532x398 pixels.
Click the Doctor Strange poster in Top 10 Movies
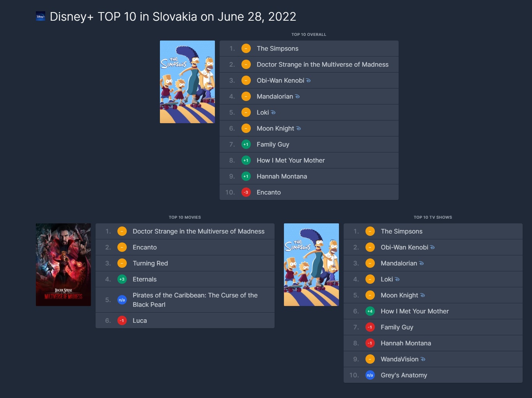(63, 265)
